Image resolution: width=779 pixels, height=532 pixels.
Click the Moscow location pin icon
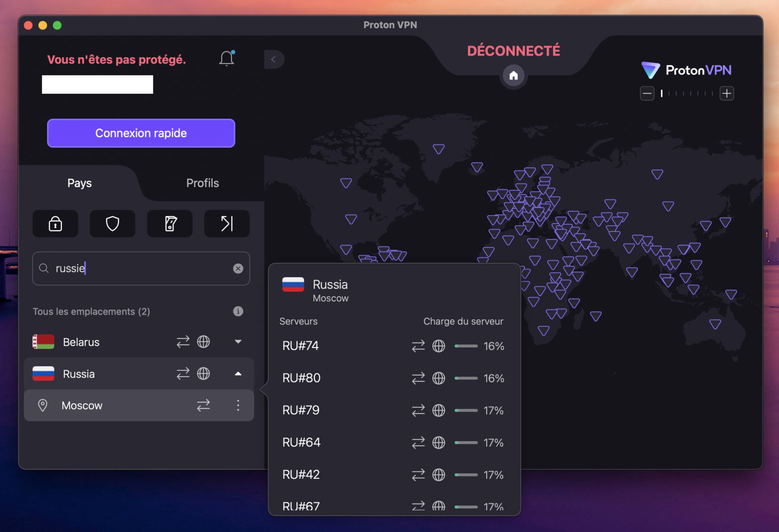coord(43,405)
